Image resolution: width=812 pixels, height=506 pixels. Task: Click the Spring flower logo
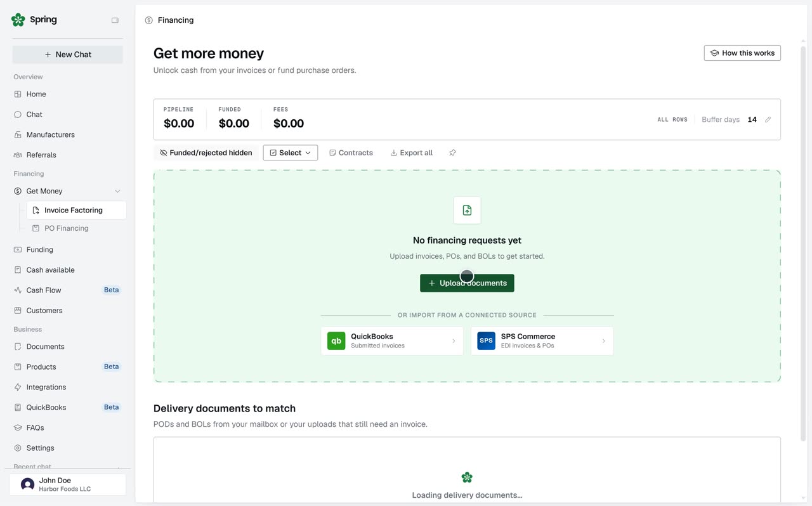[18, 20]
